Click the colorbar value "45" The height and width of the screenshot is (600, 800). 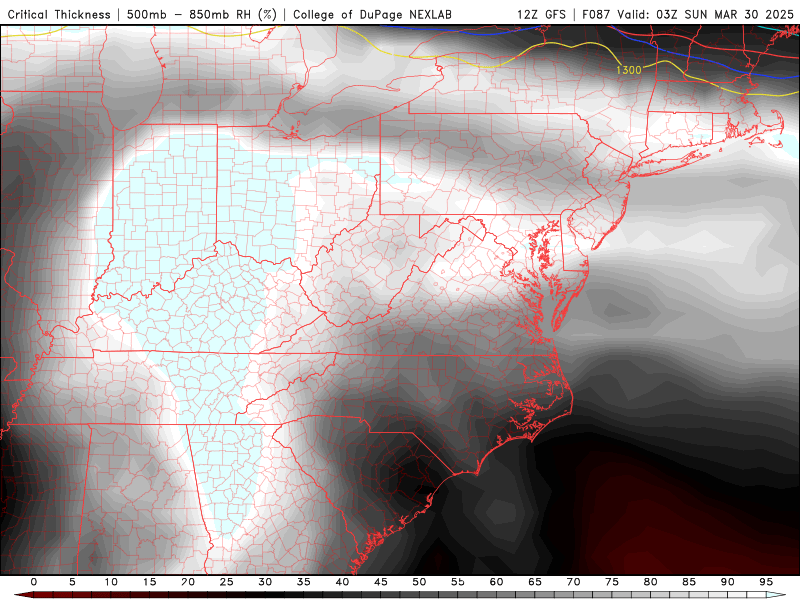(x=381, y=582)
